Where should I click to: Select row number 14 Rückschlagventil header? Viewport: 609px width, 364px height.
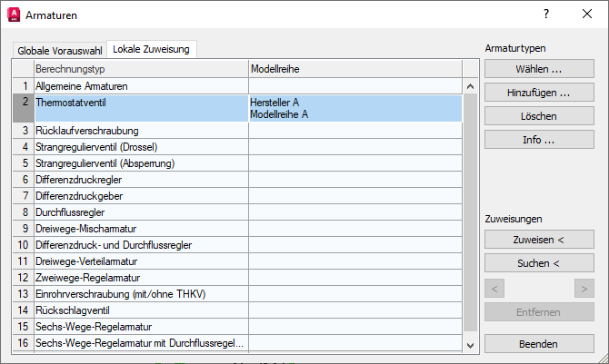coord(24,310)
